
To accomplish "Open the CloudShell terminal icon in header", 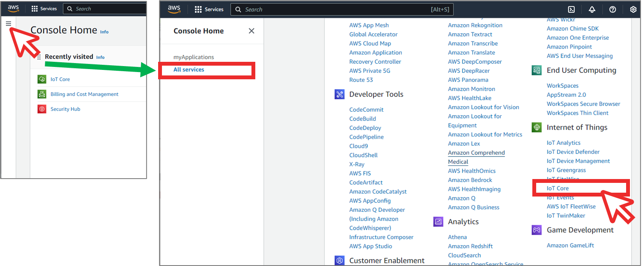I will pos(572,9).
